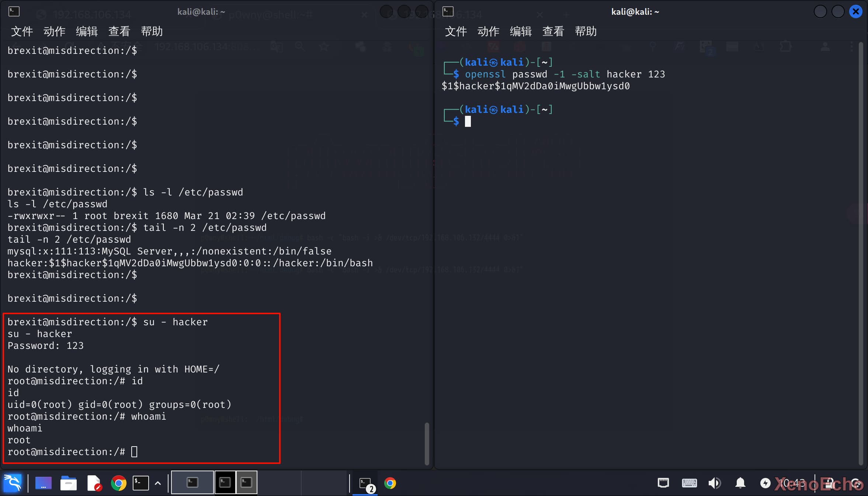Open 查看 menu in right terminal
Screen dimensions: 868x496
click(553, 31)
